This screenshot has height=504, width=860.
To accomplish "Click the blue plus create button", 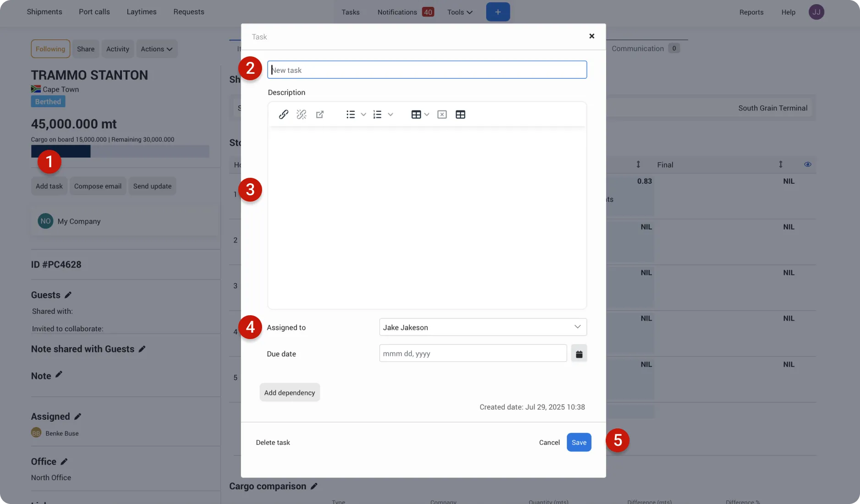I will [x=498, y=12].
